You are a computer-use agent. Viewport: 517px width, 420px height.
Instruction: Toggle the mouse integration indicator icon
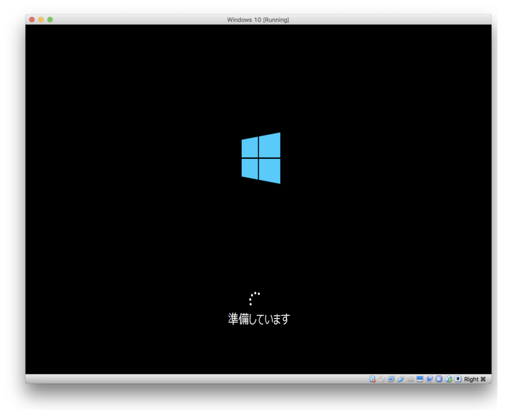pyautogui.click(x=448, y=379)
